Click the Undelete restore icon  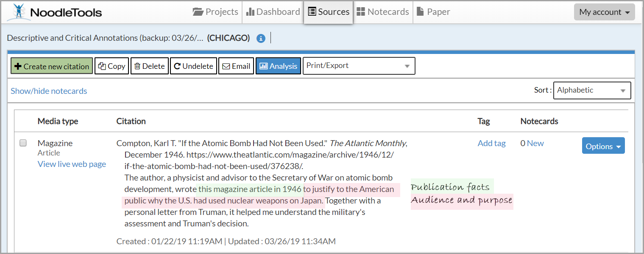point(178,66)
